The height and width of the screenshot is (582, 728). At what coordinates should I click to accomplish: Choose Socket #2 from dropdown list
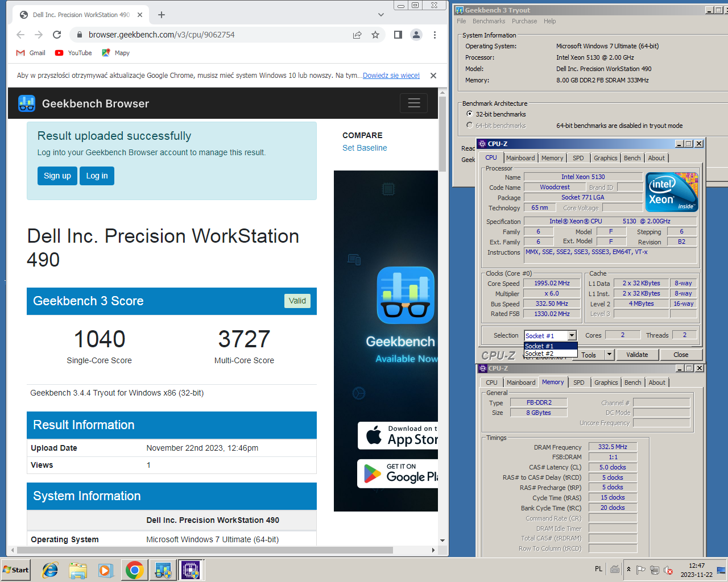[x=551, y=354]
